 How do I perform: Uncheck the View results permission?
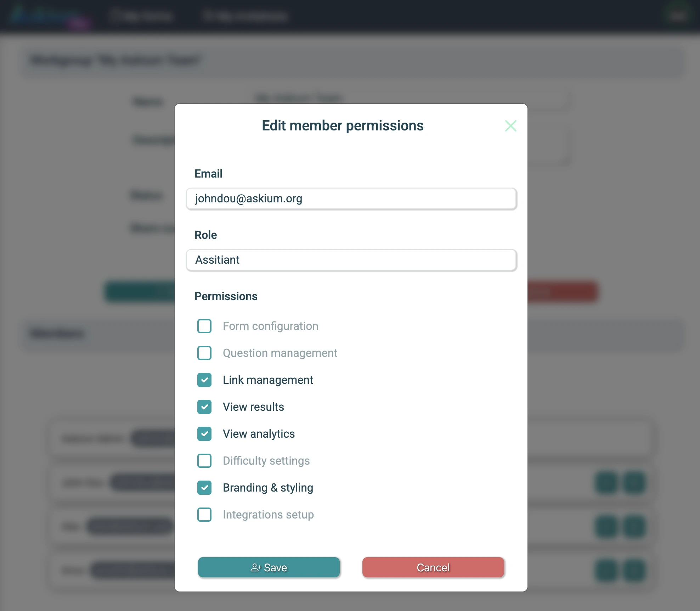click(204, 407)
